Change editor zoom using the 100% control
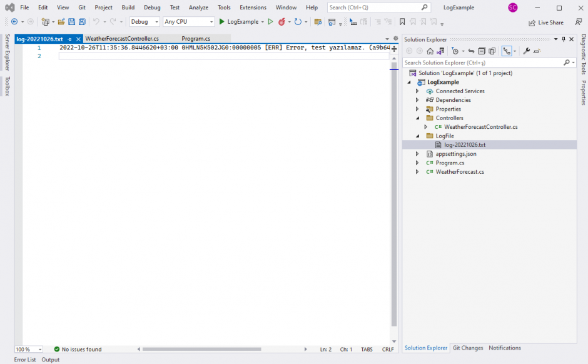The image size is (588, 364). click(27, 349)
